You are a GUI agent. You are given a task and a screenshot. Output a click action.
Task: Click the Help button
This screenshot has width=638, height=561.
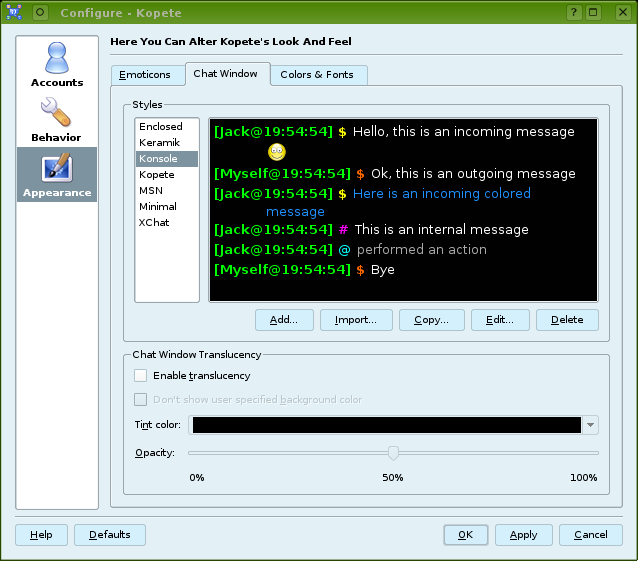pos(42,535)
